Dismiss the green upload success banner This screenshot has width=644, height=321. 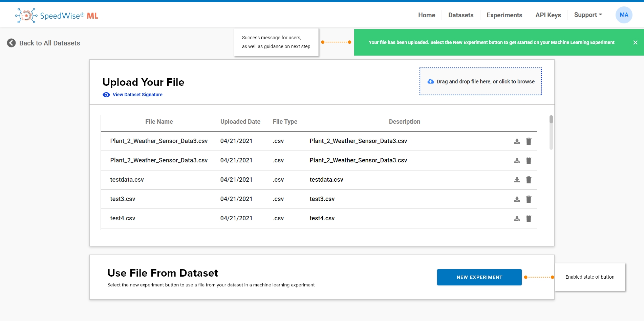click(635, 43)
